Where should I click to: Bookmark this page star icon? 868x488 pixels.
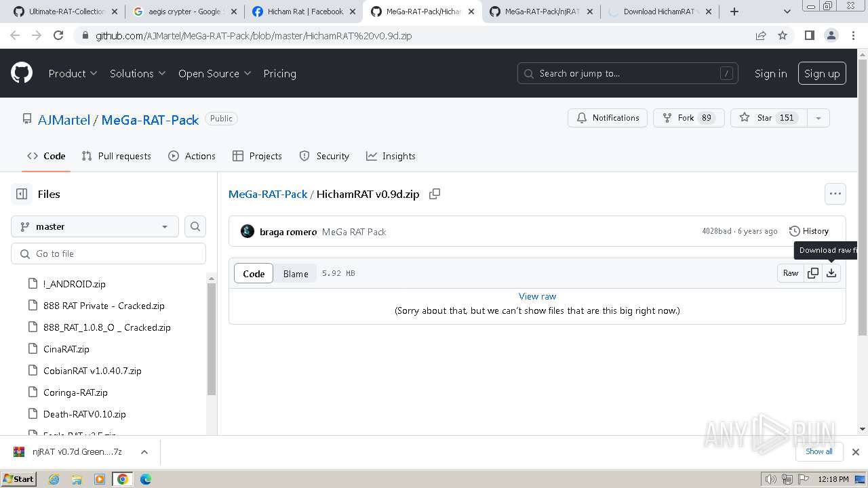point(783,35)
